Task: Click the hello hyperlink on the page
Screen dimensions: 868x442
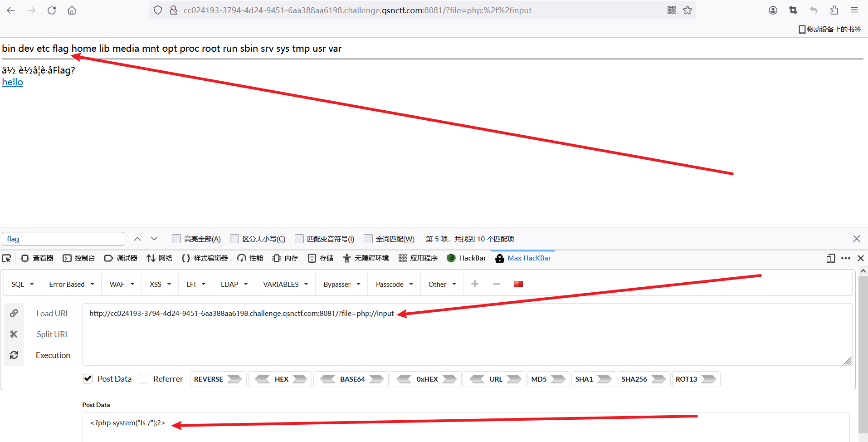Action: pos(12,82)
